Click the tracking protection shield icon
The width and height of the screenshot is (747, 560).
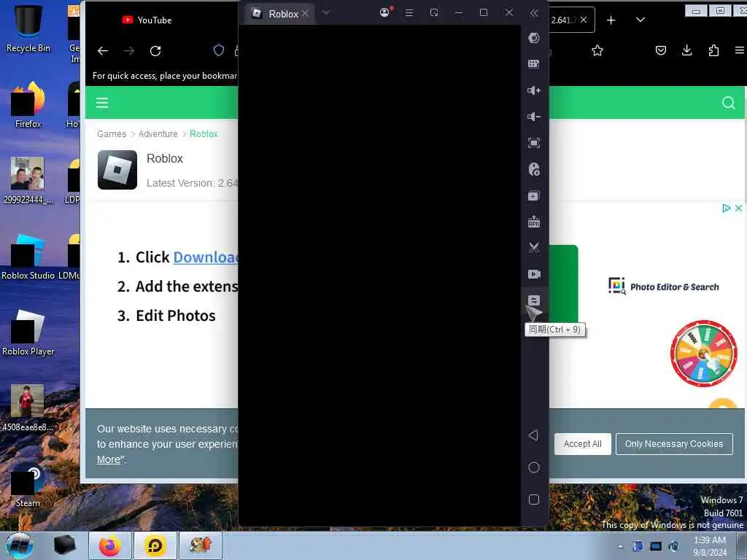point(219,50)
